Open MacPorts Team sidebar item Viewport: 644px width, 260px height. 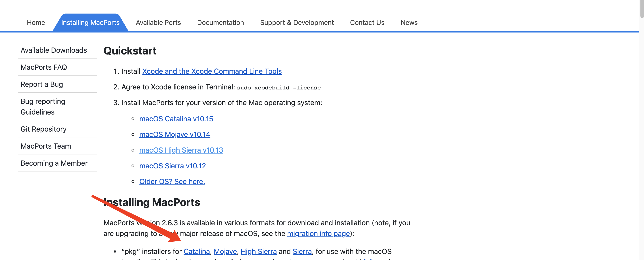coord(46,146)
